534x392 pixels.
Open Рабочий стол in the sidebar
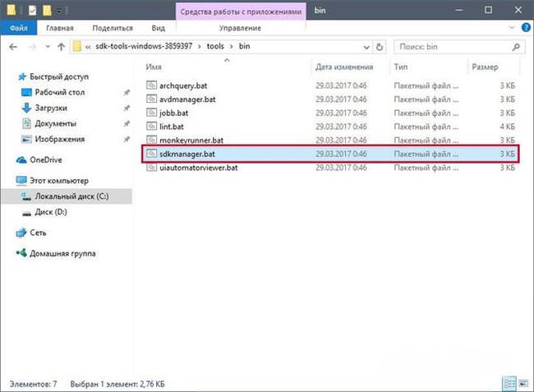click(x=60, y=92)
